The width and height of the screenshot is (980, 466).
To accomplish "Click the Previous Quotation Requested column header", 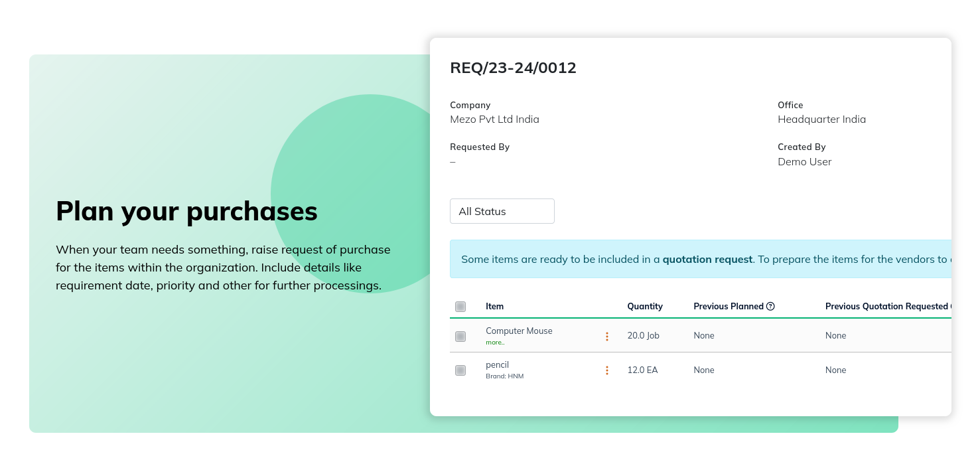I will coord(886,307).
